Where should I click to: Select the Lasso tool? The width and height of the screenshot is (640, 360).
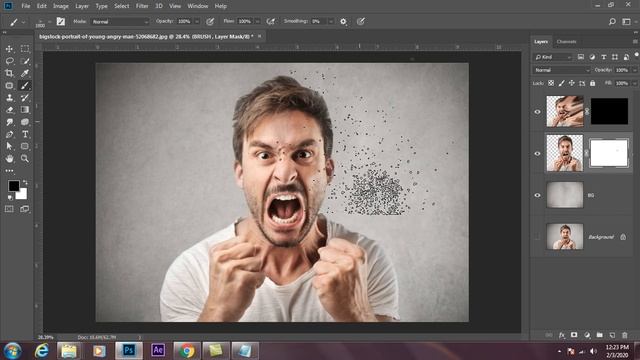coord(9,61)
